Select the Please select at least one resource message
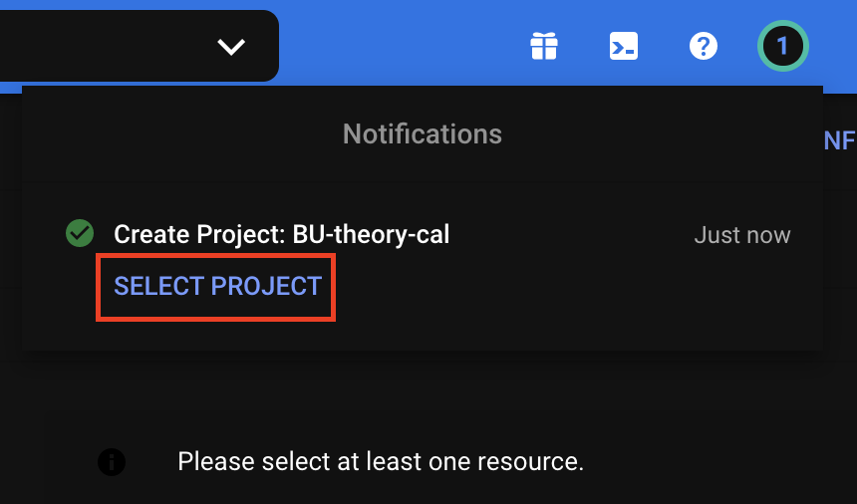This screenshot has height=504, width=857. point(381,462)
